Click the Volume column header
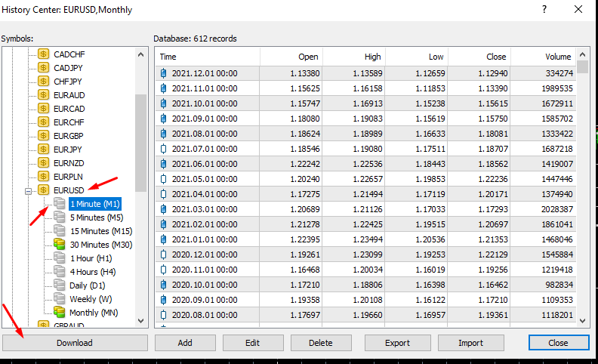This screenshot has height=364, width=598. tap(544, 57)
